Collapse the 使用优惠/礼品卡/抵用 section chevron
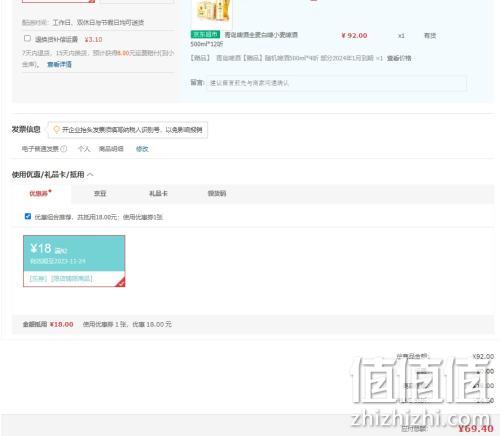Screen dimensions: 500x436 pyautogui.click(x=90, y=174)
